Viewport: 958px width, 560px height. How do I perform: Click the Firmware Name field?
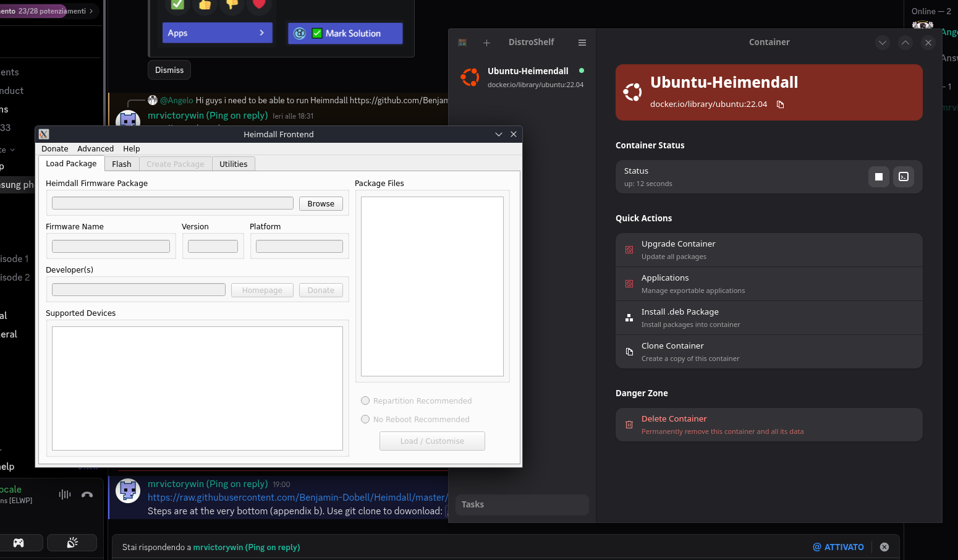[x=111, y=247]
